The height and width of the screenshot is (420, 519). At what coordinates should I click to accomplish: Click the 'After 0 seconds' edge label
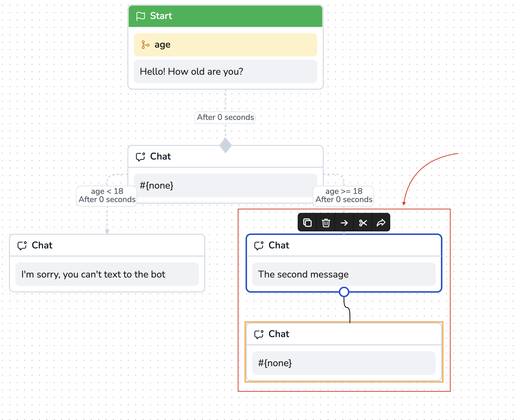(x=225, y=117)
